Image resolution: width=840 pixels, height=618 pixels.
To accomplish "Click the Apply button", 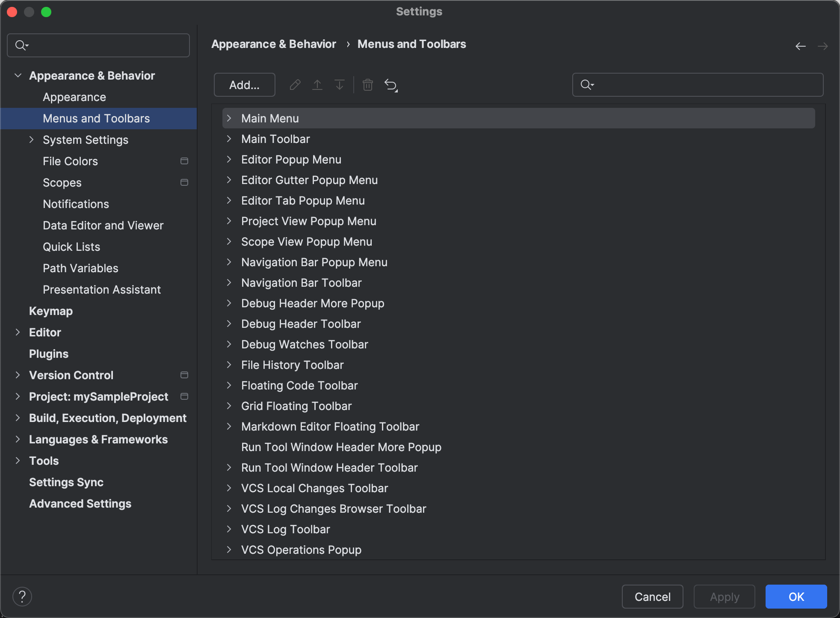I will coord(724,597).
